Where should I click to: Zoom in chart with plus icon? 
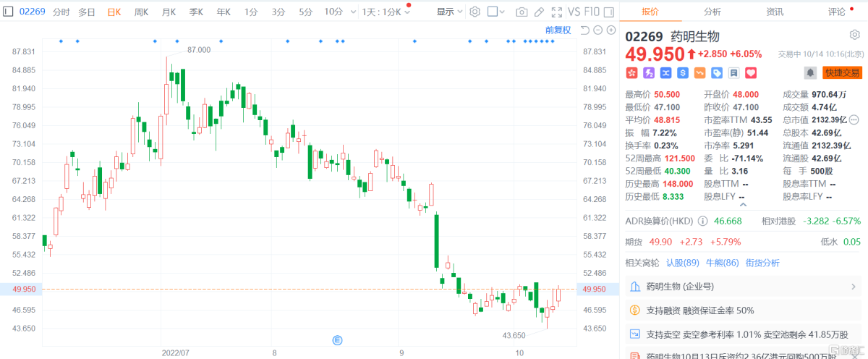[x=610, y=30]
